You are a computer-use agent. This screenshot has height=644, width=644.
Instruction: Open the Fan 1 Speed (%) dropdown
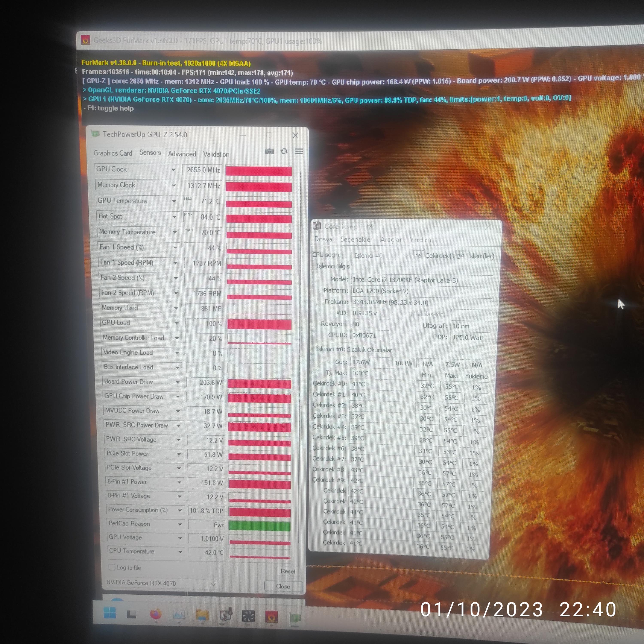[175, 248]
